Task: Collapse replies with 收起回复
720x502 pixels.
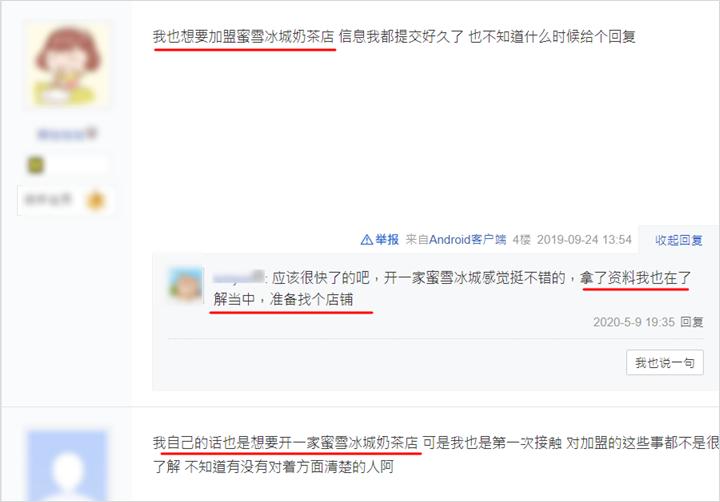Action: click(679, 240)
